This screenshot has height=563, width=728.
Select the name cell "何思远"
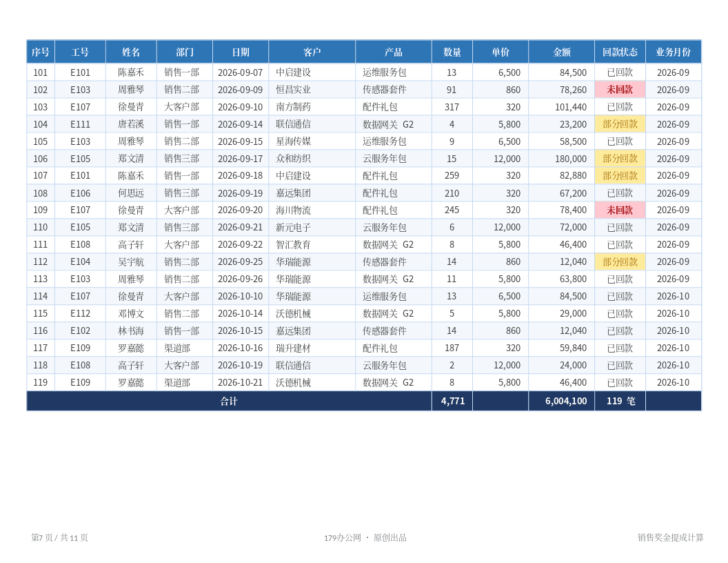click(x=131, y=192)
